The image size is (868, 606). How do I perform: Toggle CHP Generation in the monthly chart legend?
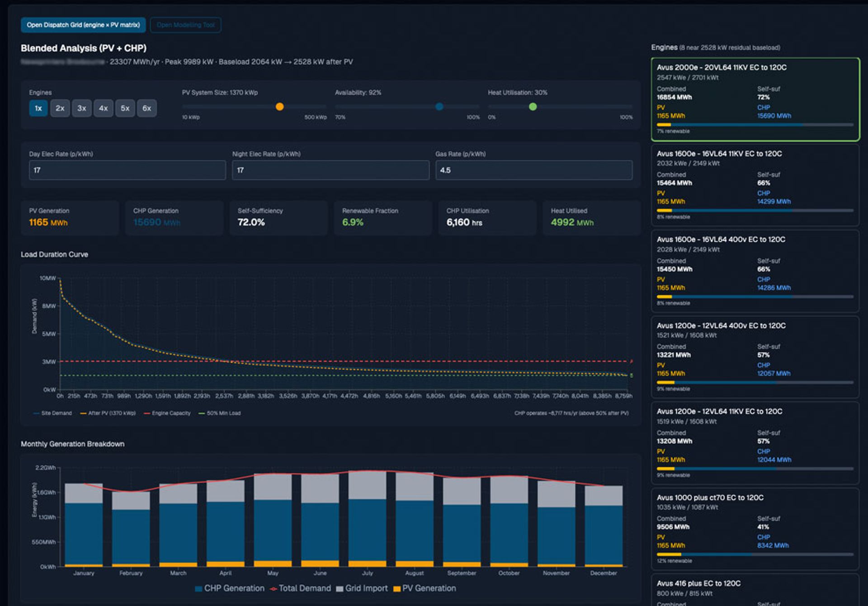click(x=230, y=588)
